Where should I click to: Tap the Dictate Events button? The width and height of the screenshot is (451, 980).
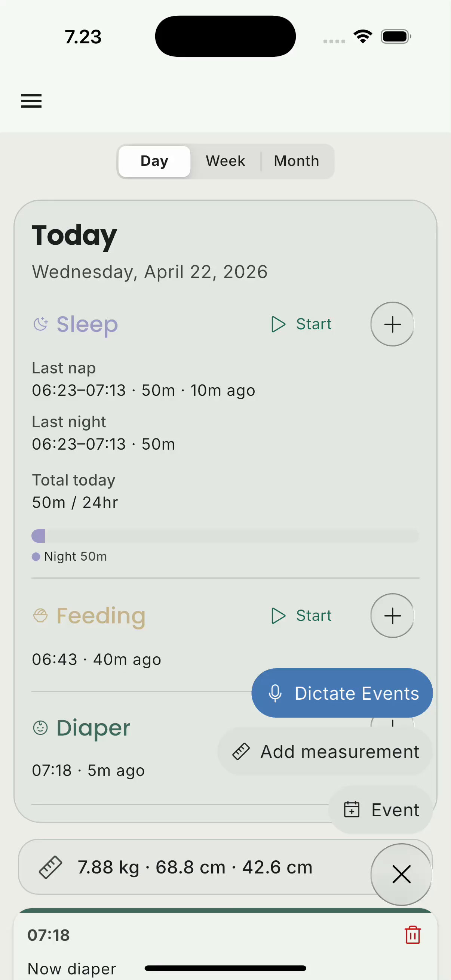(342, 693)
